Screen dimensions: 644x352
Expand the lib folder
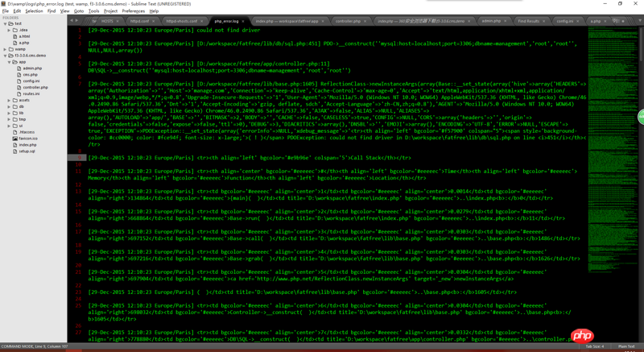coord(9,113)
